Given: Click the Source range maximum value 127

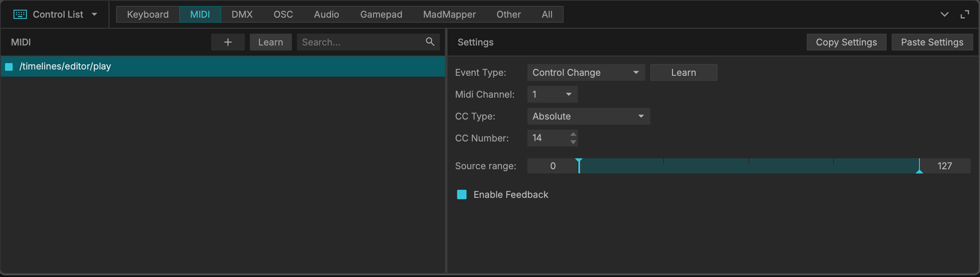Looking at the screenshot, I should pos(945,166).
